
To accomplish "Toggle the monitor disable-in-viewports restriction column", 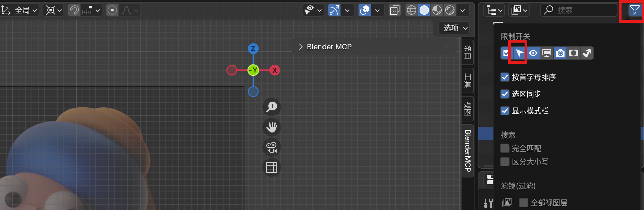I will click(x=547, y=53).
